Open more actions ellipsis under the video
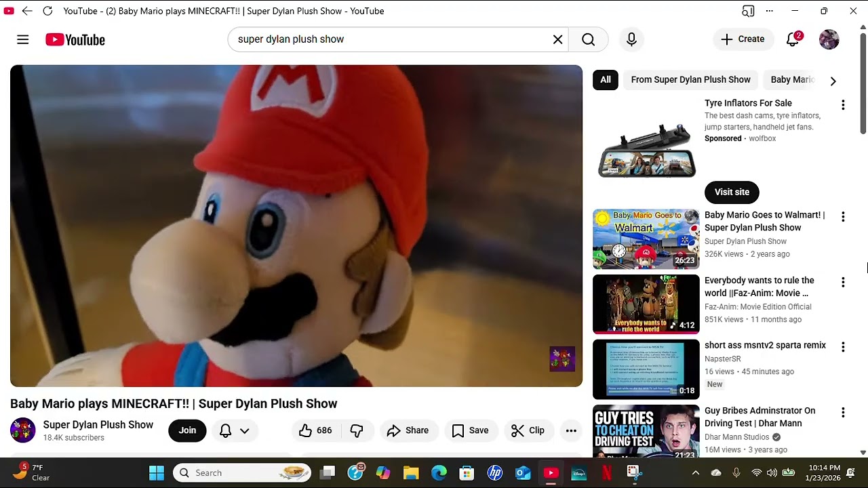 pos(571,430)
